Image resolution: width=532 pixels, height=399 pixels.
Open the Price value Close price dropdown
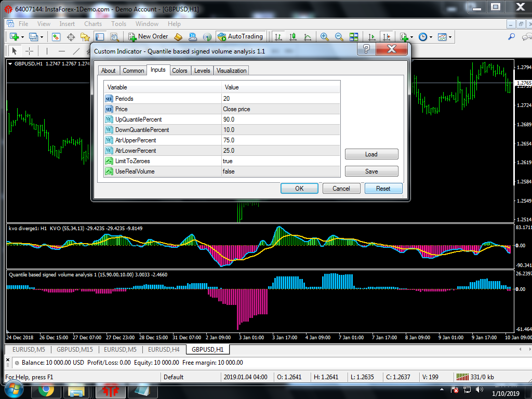pyautogui.click(x=281, y=109)
